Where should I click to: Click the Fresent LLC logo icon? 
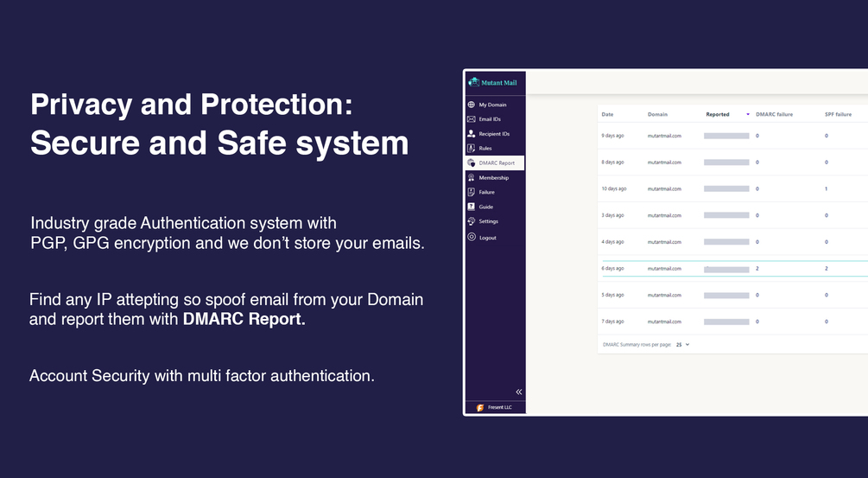click(480, 408)
